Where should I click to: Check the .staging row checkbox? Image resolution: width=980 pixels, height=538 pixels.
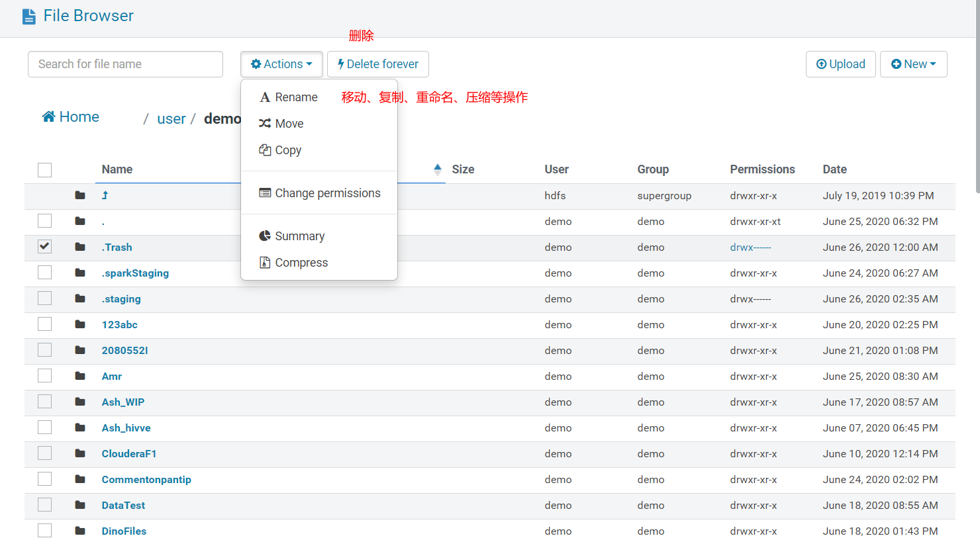pyautogui.click(x=45, y=298)
